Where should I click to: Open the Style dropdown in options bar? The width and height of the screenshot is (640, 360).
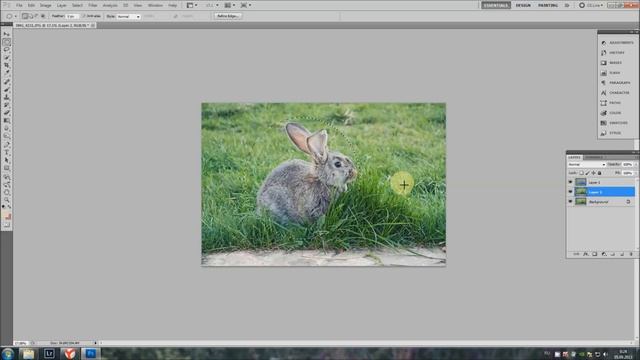(x=129, y=16)
